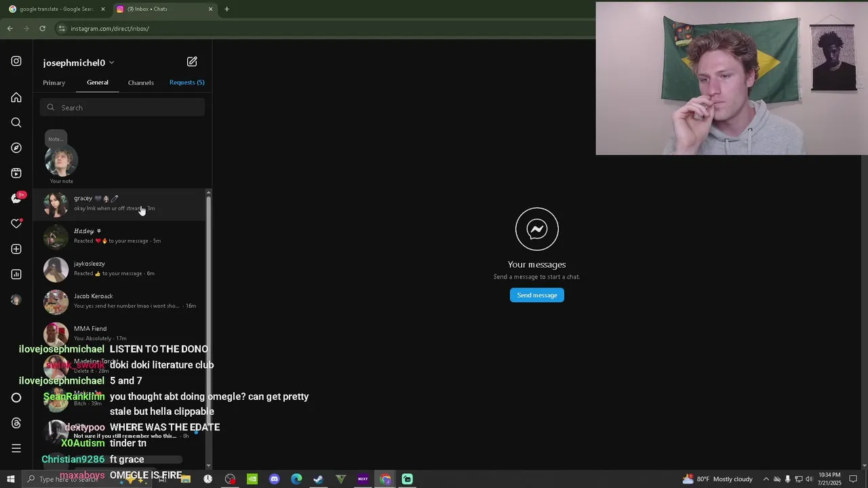This screenshot has width=868, height=488.
Task: Open the Meta AI circle icon
Action: click(x=16, y=398)
